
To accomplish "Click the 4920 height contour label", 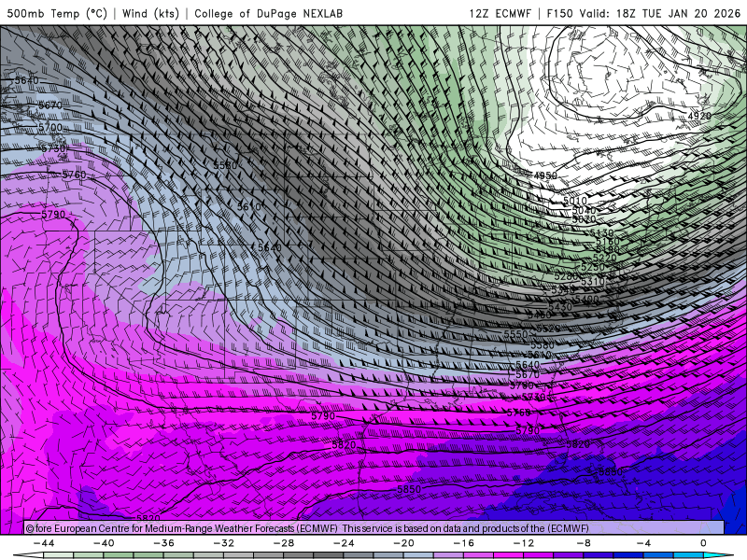I will pyautogui.click(x=699, y=116).
